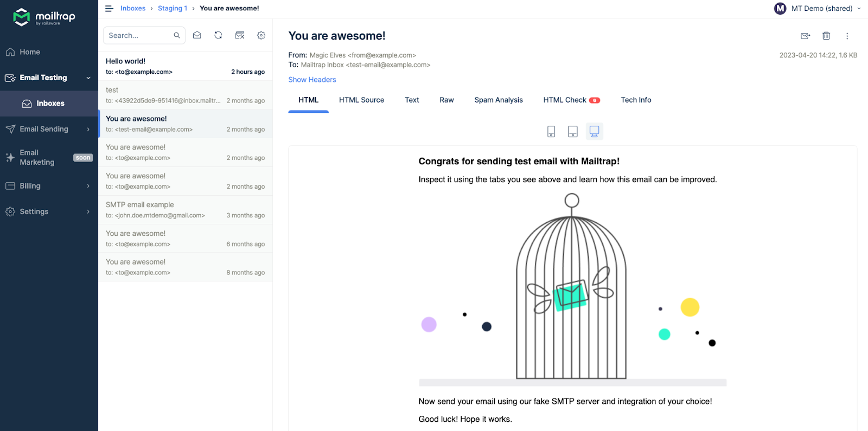
Task: Toggle the sidebar with the hamburger icon
Action: 109,9
